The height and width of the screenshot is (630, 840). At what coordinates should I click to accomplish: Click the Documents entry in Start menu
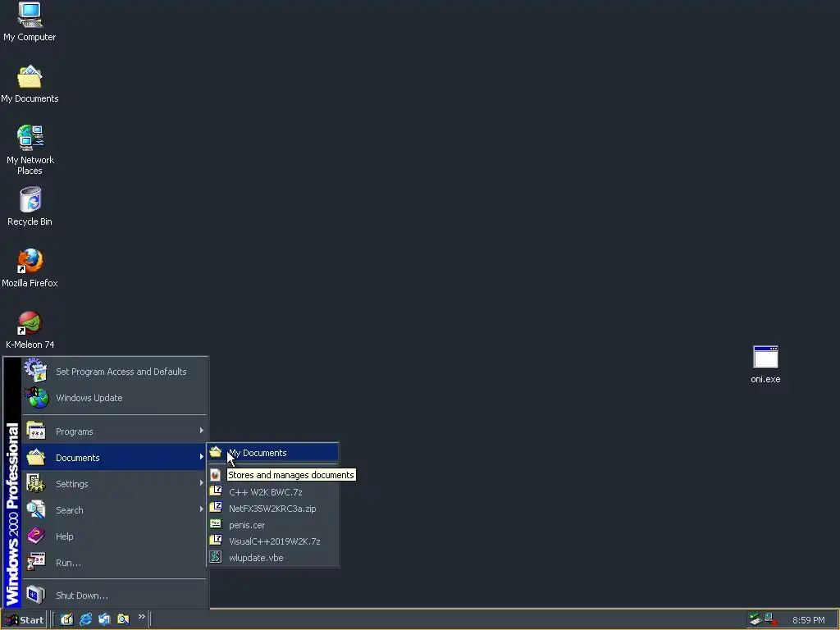coord(114,458)
